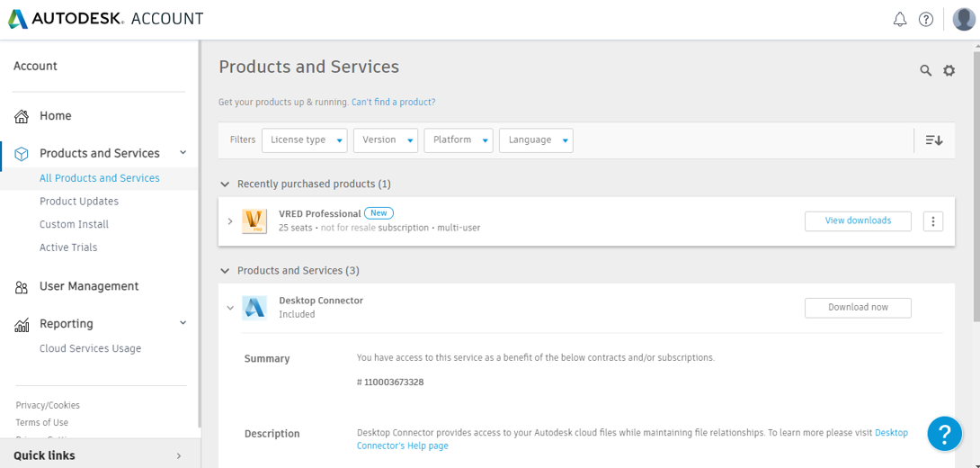The height and width of the screenshot is (468, 980).
Task: Open the Language filter dropdown
Action: click(536, 140)
